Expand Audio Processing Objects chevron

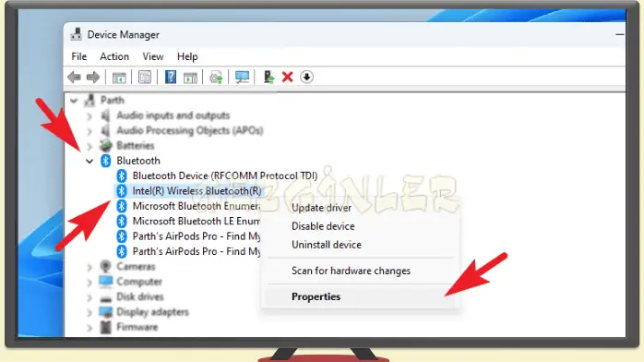coord(89,131)
